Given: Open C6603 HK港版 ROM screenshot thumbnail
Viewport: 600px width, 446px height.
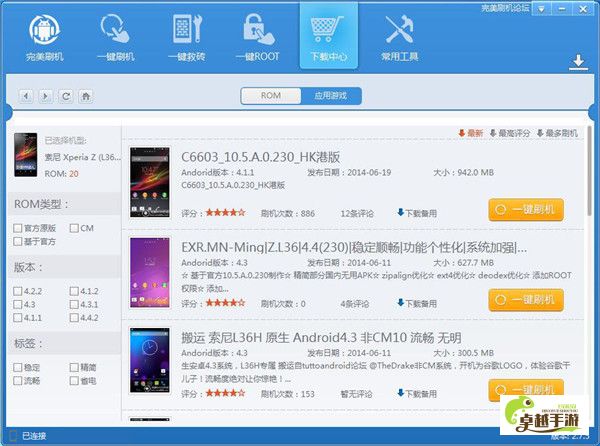Looking at the screenshot, I should (150, 182).
